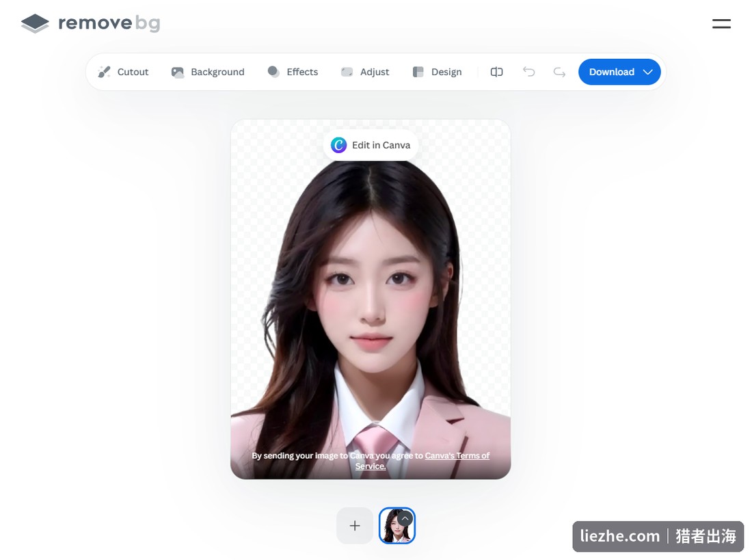Click Edit in Canva button
The image size is (752, 560).
(371, 145)
